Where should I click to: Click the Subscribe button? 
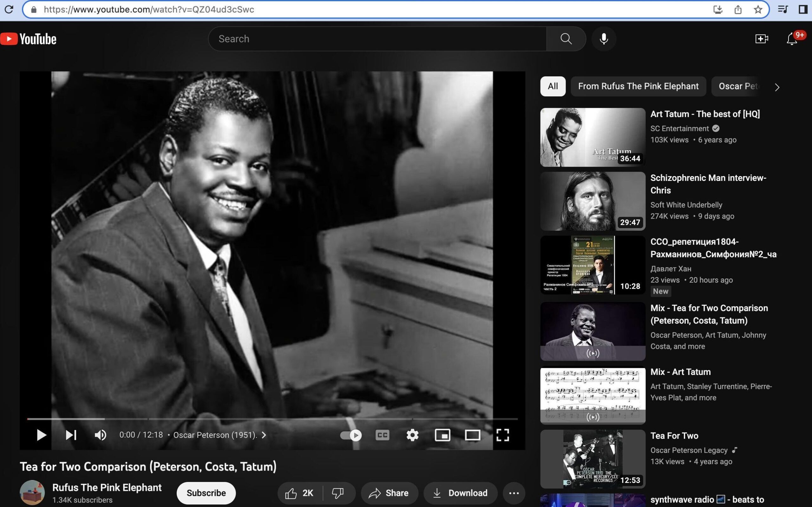tap(206, 492)
